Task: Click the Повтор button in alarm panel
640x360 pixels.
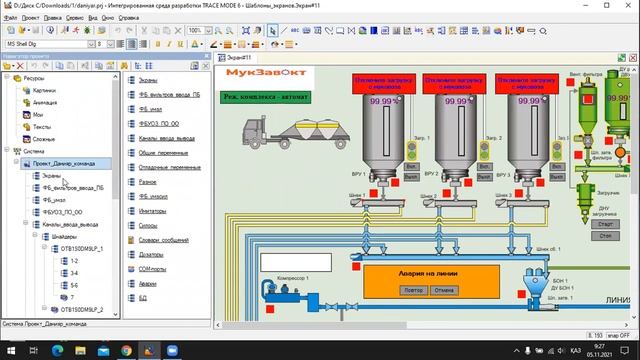Action: click(x=413, y=290)
